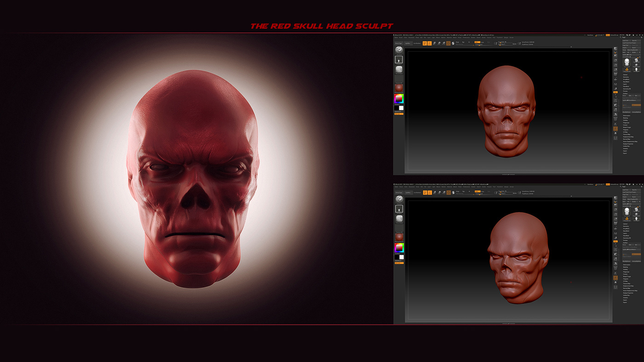Screen dimensions: 644x362
Task: Enable Rgb painting mode
Action: (463, 42)
